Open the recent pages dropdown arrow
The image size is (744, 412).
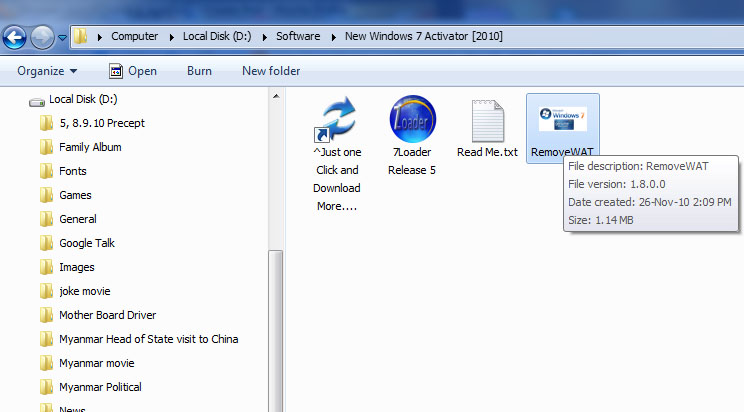62,37
